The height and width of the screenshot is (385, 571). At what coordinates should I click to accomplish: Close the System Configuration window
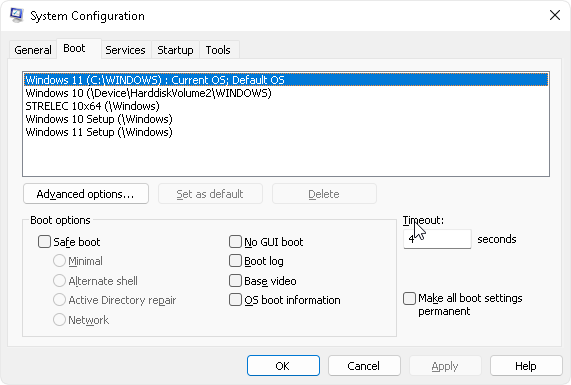coord(555,15)
